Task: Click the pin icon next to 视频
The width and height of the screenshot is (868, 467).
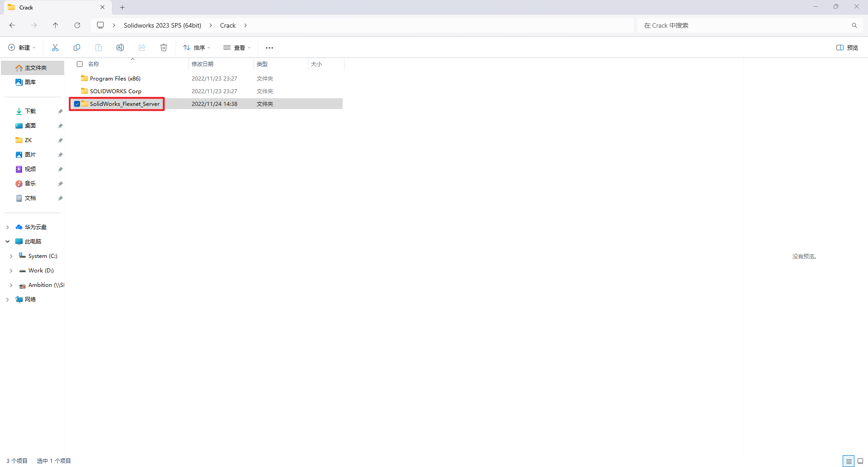Action: point(60,169)
